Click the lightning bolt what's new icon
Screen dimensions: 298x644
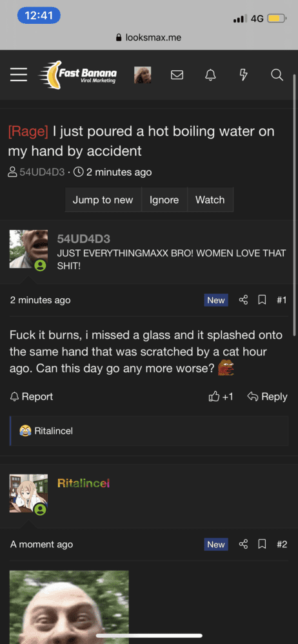(244, 75)
